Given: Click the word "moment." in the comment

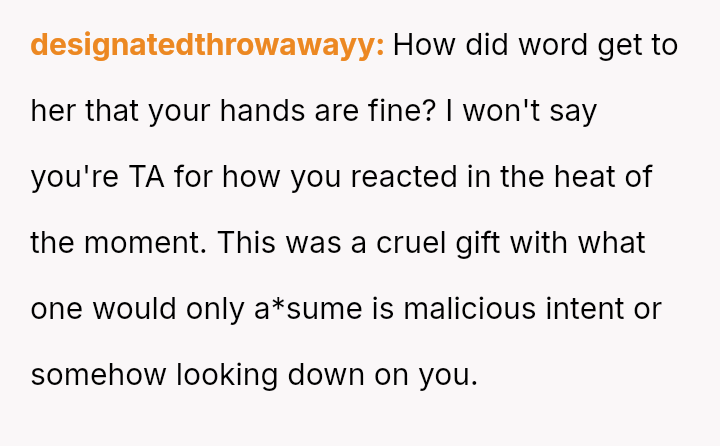Looking at the screenshot, I should [x=153, y=243].
